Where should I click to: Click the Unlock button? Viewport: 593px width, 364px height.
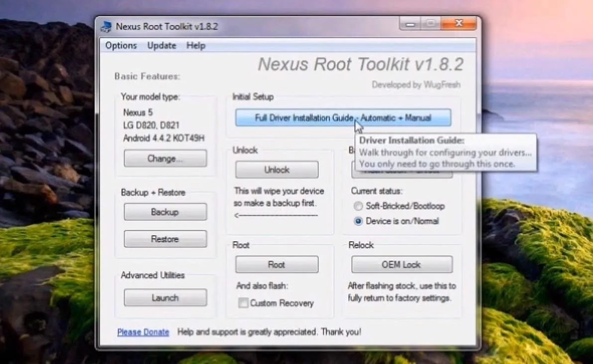pos(277,170)
